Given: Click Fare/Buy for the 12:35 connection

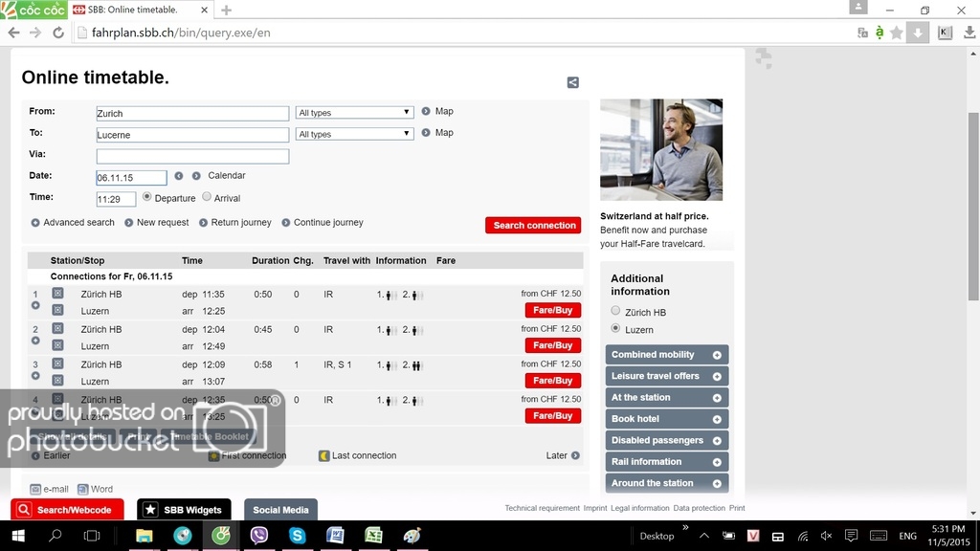Looking at the screenshot, I should [552, 415].
